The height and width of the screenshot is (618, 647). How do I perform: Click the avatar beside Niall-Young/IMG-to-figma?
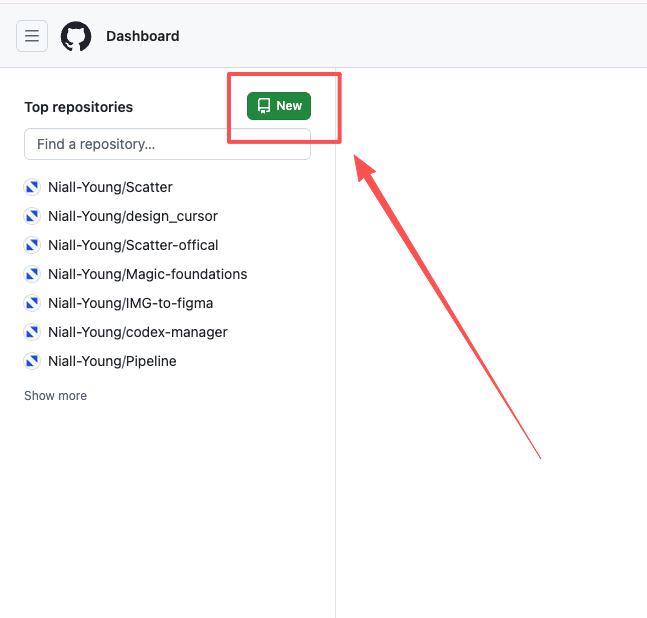pos(32,303)
